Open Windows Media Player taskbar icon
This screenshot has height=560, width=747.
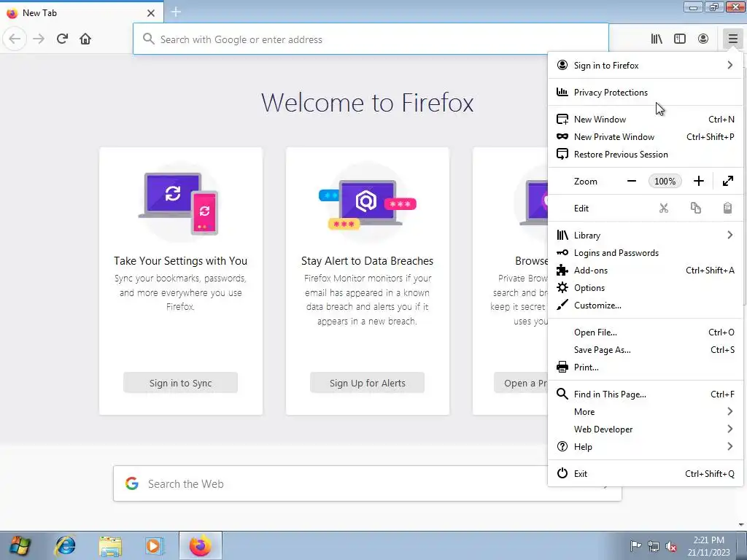(x=155, y=545)
